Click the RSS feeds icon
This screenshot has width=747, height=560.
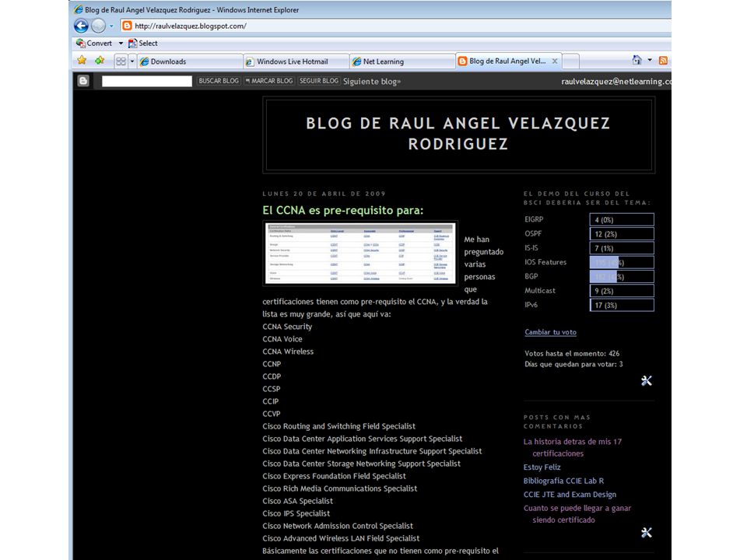(x=663, y=61)
